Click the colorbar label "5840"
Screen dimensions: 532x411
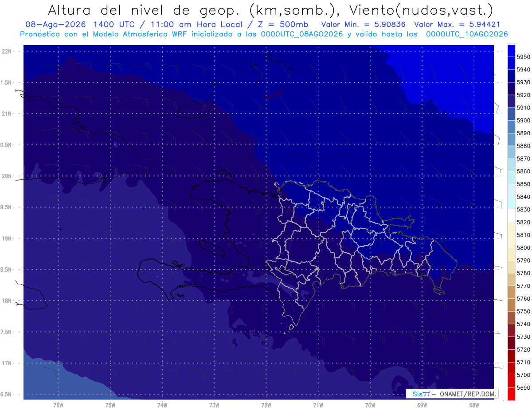pyautogui.click(x=524, y=197)
